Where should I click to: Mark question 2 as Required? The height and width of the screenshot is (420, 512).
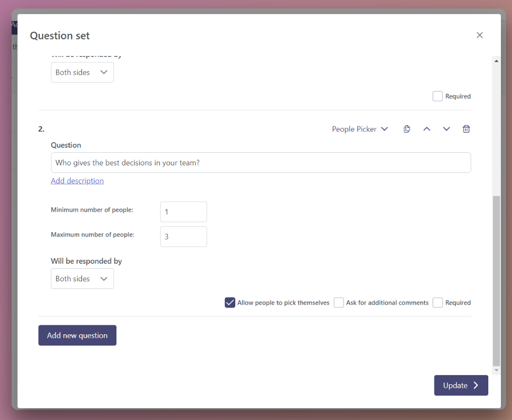(x=437, y=302)
